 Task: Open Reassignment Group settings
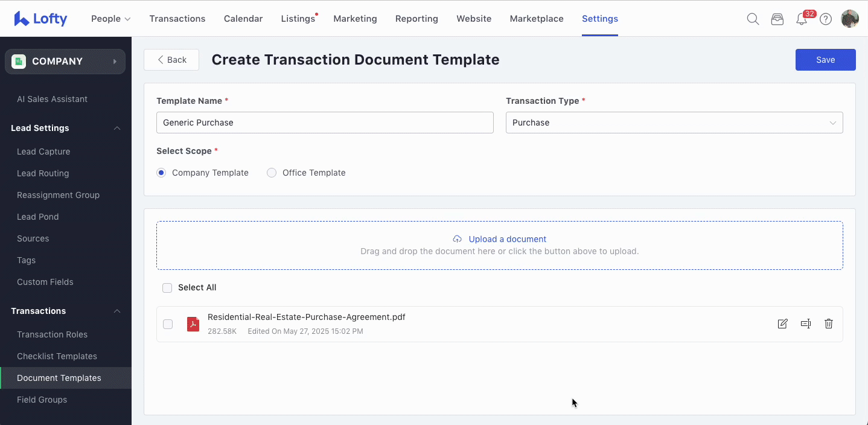(59, 195)
